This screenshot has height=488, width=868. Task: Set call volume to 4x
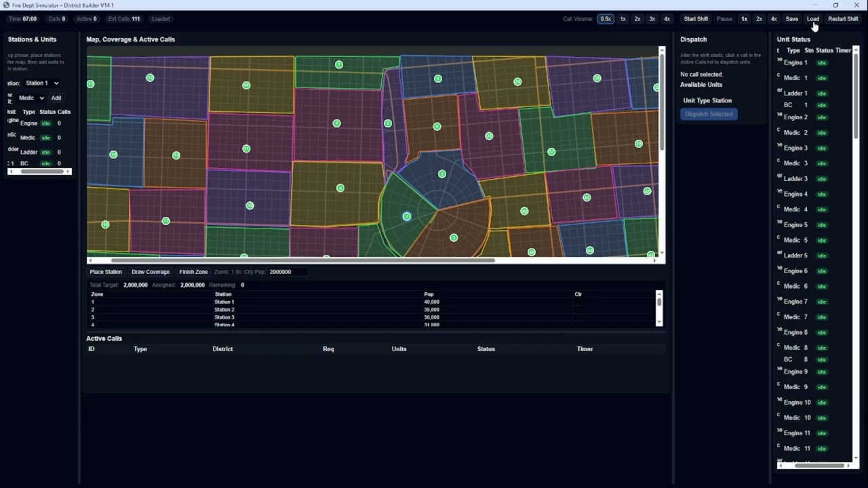coord(667,19)
